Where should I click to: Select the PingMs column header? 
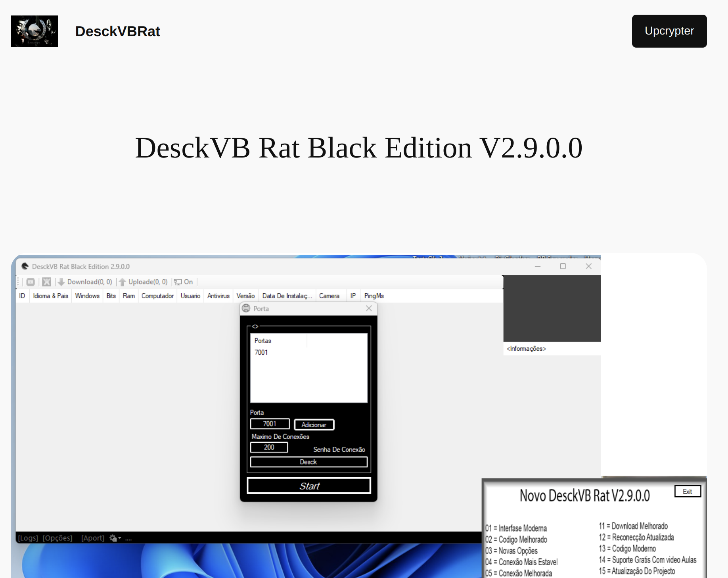point(374,296)
